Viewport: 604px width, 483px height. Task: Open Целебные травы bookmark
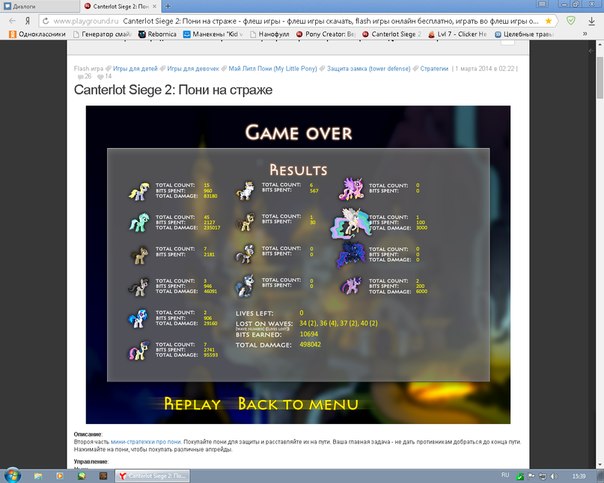(524, 34)
